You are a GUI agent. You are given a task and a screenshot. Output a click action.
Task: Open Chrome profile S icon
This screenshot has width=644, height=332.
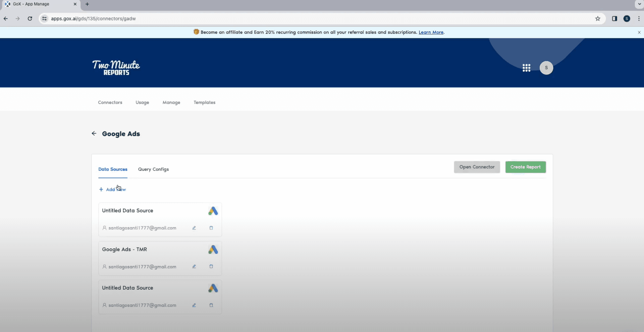pos(627,19)
